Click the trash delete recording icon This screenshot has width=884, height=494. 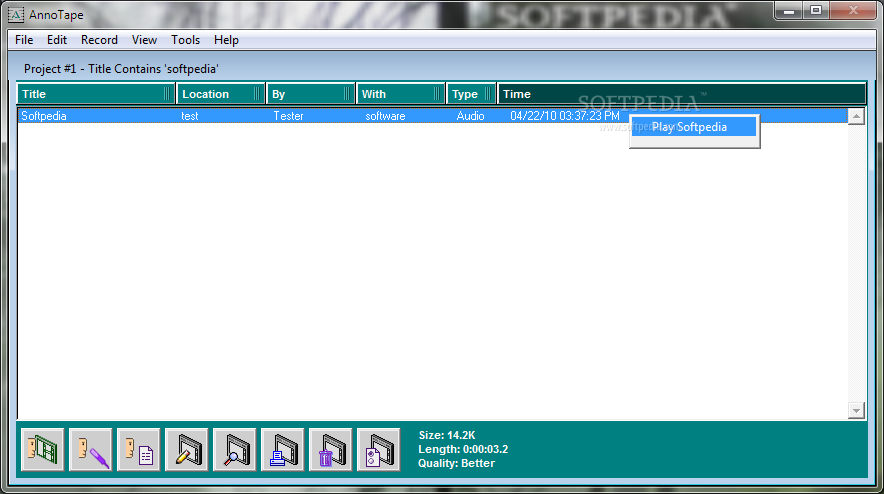pos(330,449)
